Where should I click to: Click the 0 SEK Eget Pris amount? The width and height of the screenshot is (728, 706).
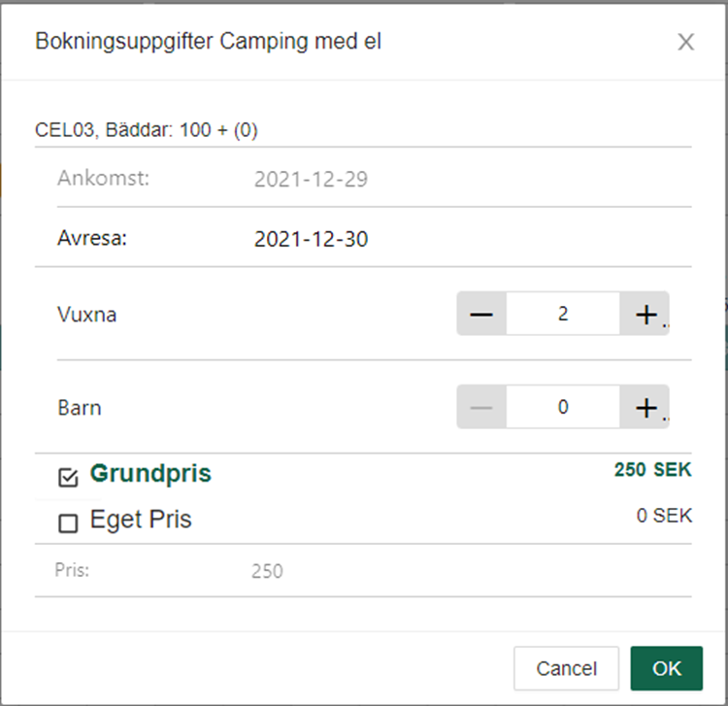664,516
